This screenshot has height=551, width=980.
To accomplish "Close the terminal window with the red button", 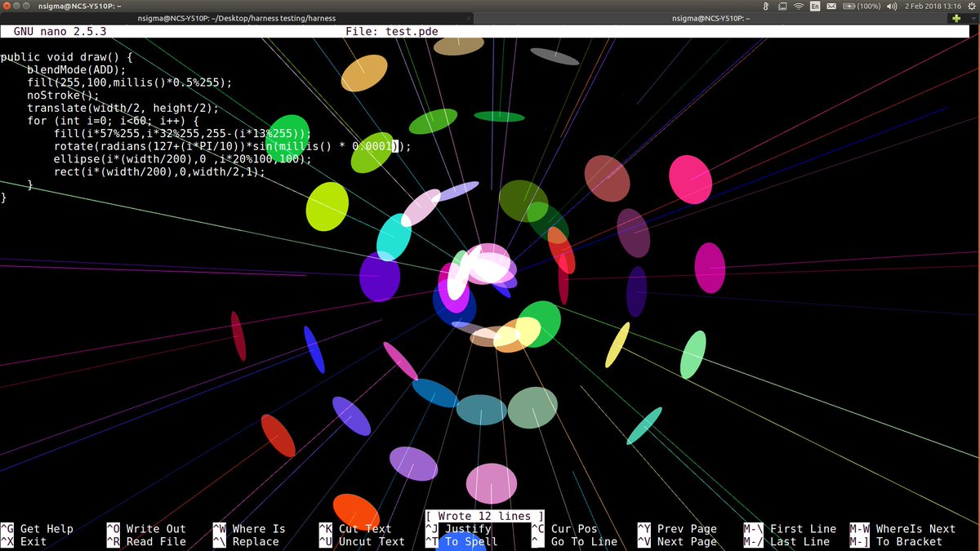I will (x=7, y=6).
